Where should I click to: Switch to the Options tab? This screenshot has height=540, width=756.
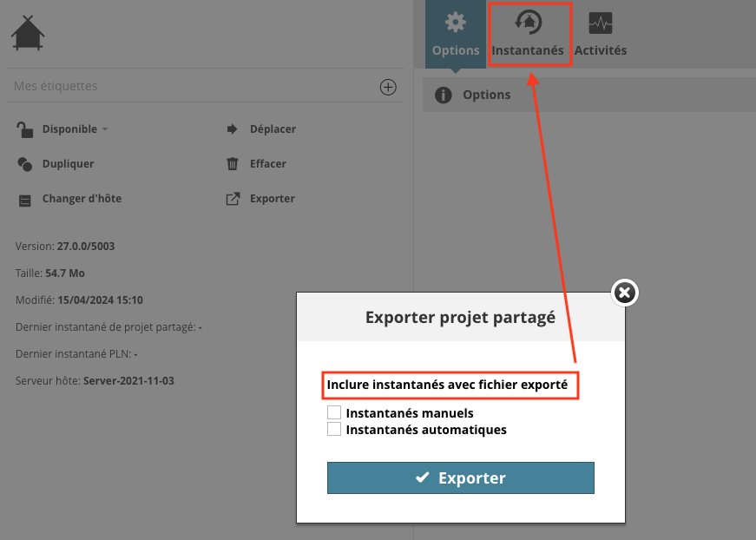pos(455,34)
